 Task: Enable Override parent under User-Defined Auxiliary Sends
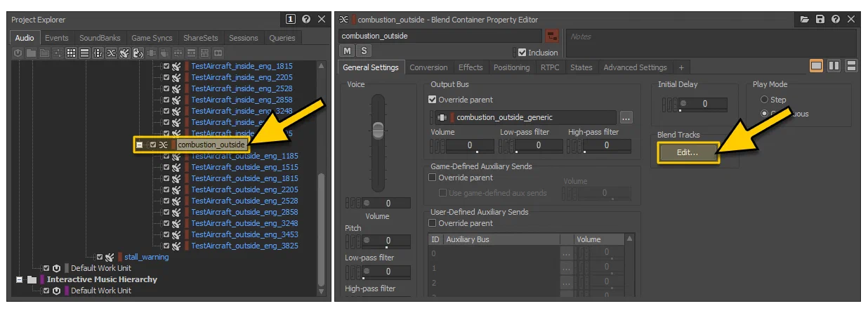[433, 223]
